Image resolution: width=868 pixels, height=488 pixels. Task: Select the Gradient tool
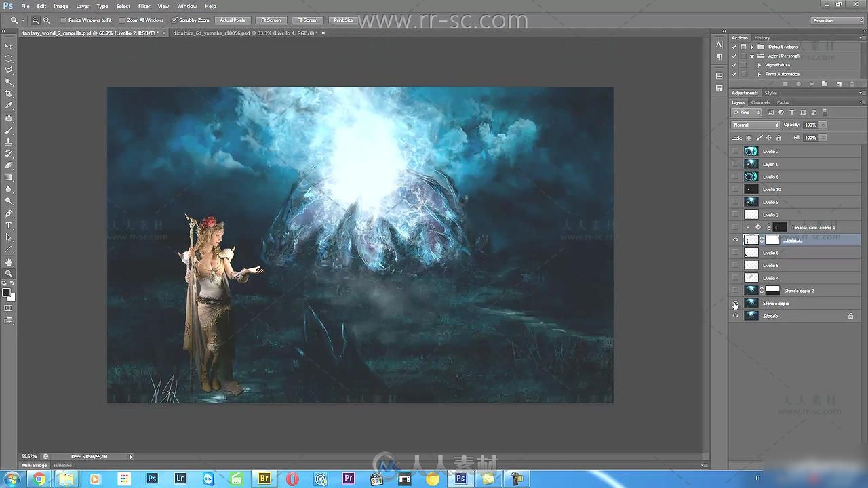point(9,177)
